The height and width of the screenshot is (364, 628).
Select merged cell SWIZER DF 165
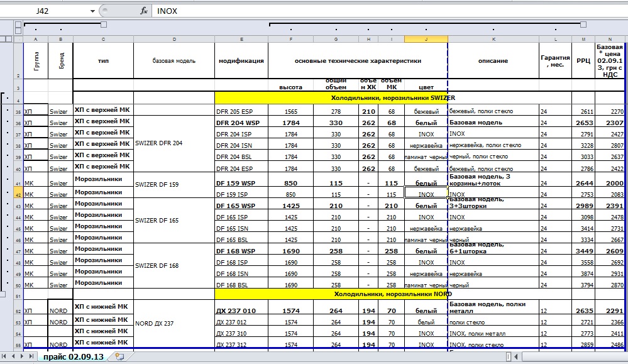[x=174, y=220]
